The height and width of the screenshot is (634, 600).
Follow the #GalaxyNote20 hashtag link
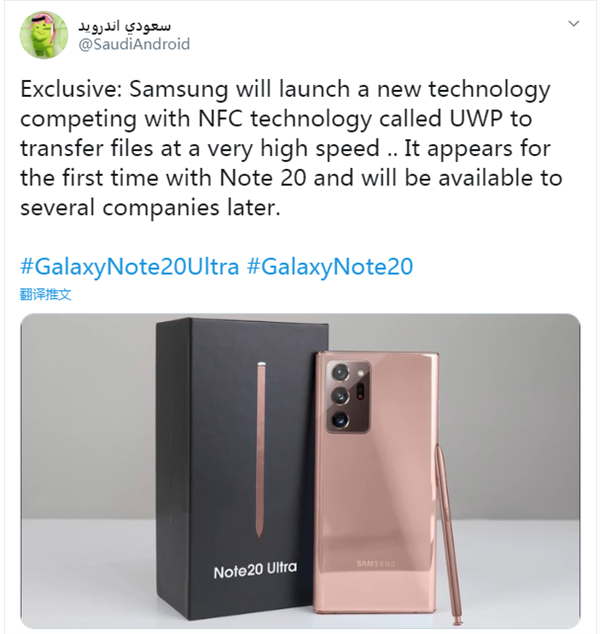pyautogui.click(x=329, y=267)
